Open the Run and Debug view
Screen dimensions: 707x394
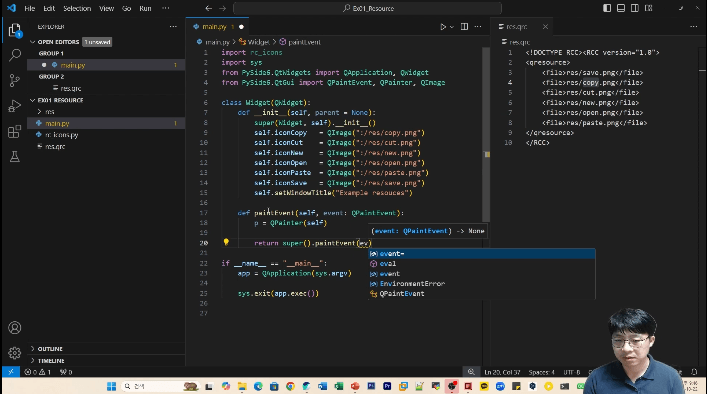[x=14, y=106]
